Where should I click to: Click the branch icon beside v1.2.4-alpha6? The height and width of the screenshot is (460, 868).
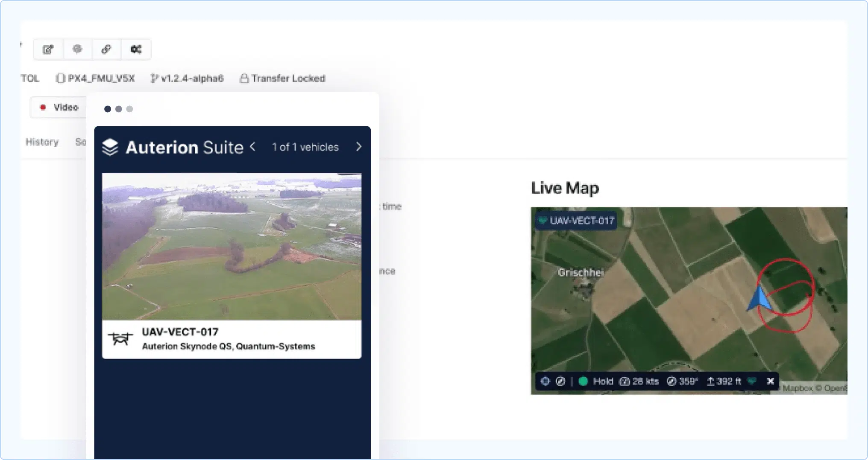(154, 79)
